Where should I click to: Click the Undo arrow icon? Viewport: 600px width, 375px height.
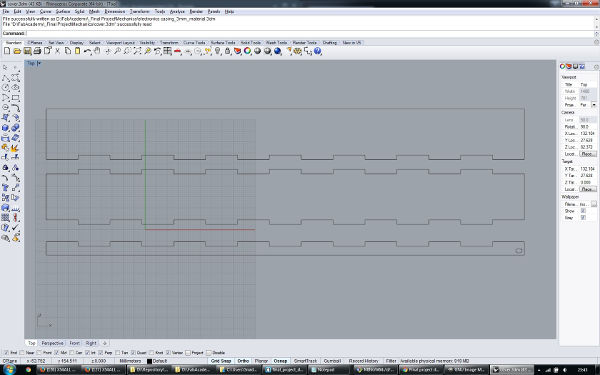pyautogui.click(x=88, y=51)
